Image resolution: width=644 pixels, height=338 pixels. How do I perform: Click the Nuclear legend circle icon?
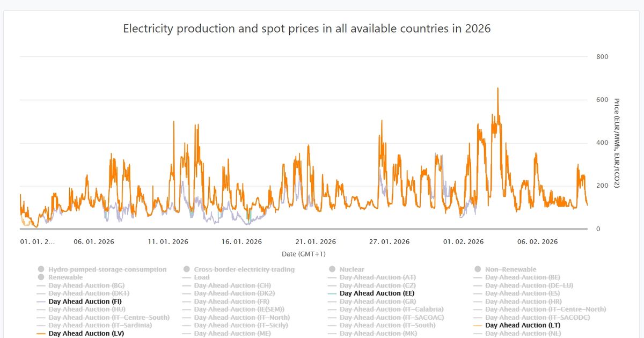click(332, 269)
